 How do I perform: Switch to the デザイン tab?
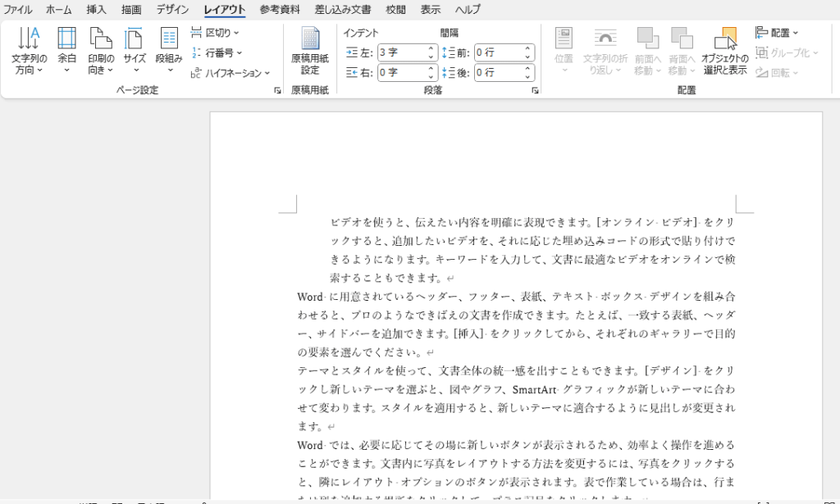[172, 10]
